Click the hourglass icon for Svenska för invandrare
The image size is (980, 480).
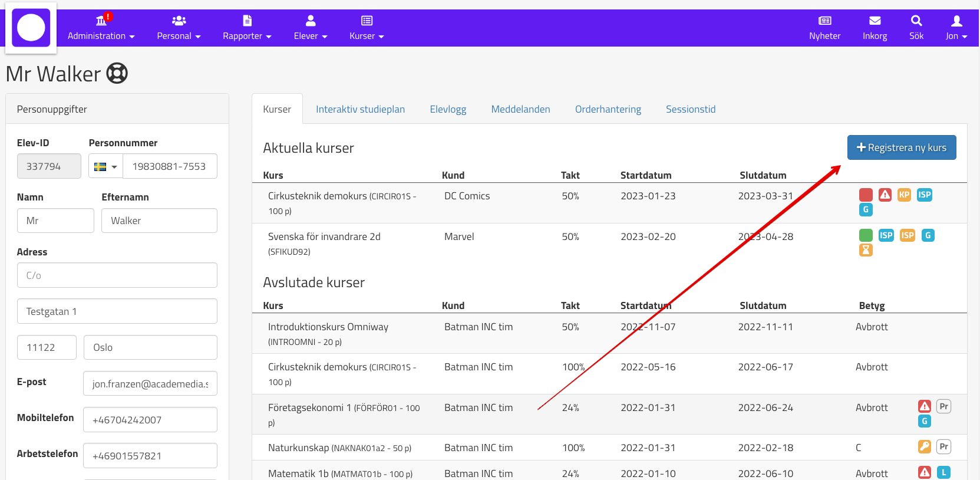(866, 250)
